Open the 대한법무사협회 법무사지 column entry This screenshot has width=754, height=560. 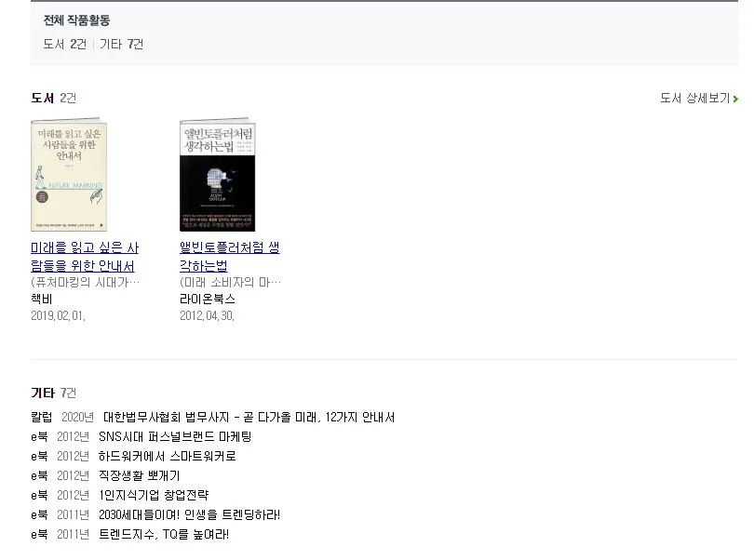[x=249, y=418]
